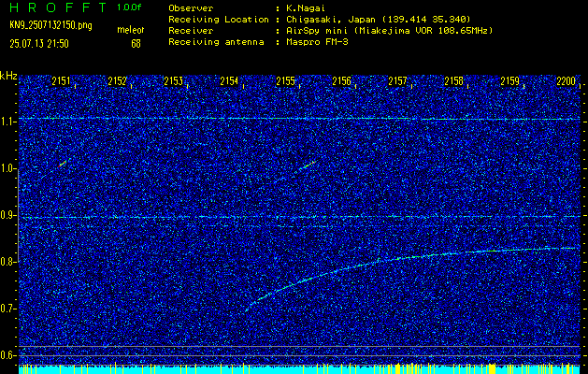Click the Observer field label
Viewport: 588px width, 374px height.
coord(191,8)
